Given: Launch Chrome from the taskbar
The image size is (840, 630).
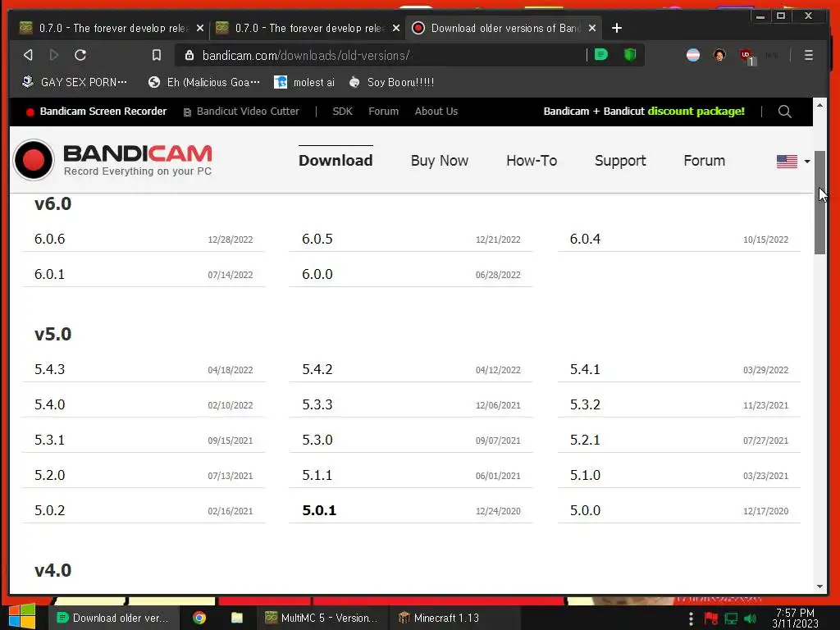Looking at the screenshot, I should [x=199, y=618].
